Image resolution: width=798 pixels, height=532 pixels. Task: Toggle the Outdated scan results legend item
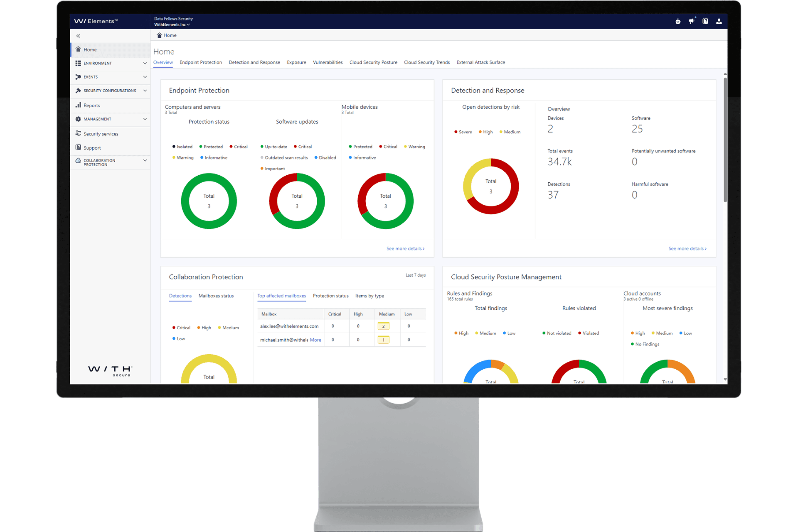pos(284,157)
